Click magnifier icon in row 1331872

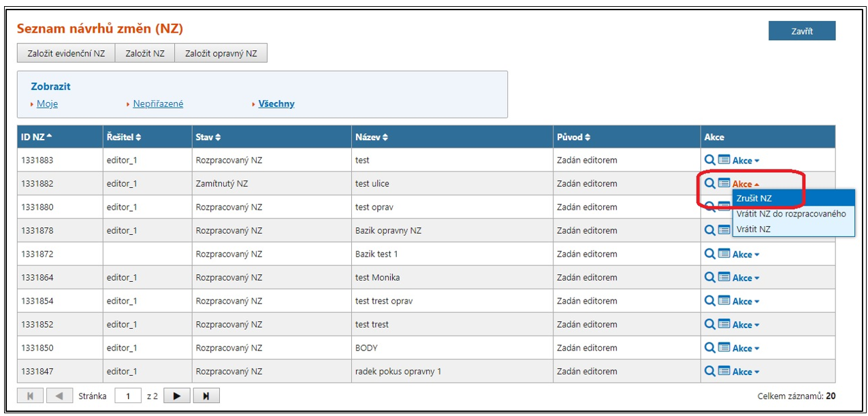pyautogui.click(x=709, y=254)
